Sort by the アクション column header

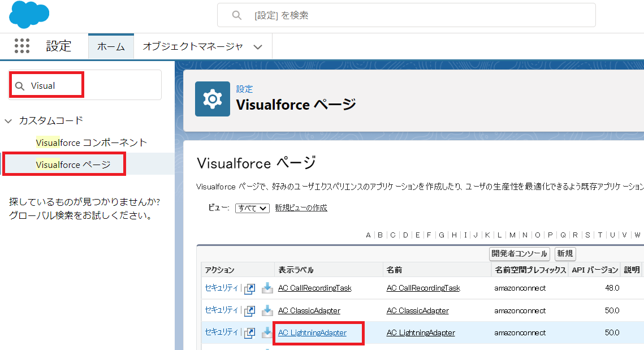pyautogui.click(x=219, y=270)
